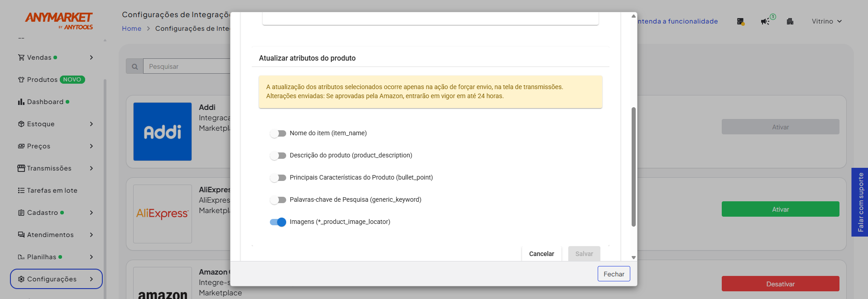Image resolution: width=868 pixels, height=299 pixels.
Task: Click the Cancelar button
Action: 542,254
